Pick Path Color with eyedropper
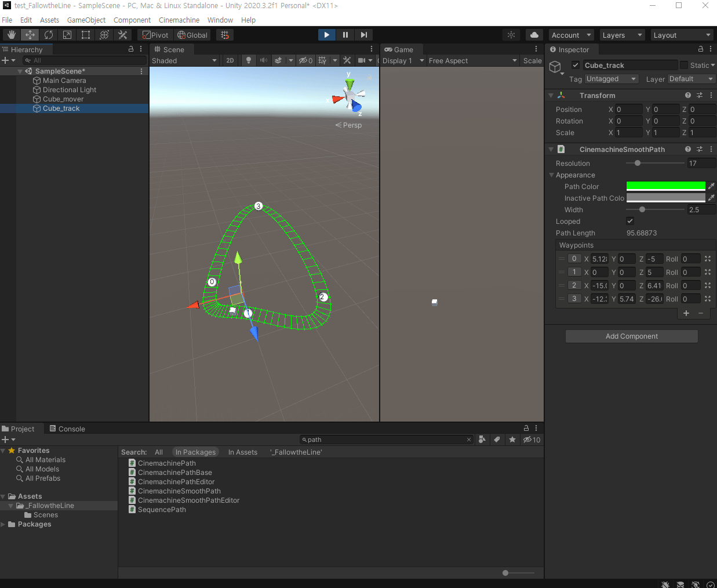Image resolution: width=717 pixels, height=588 pixels. pos(711,186)
